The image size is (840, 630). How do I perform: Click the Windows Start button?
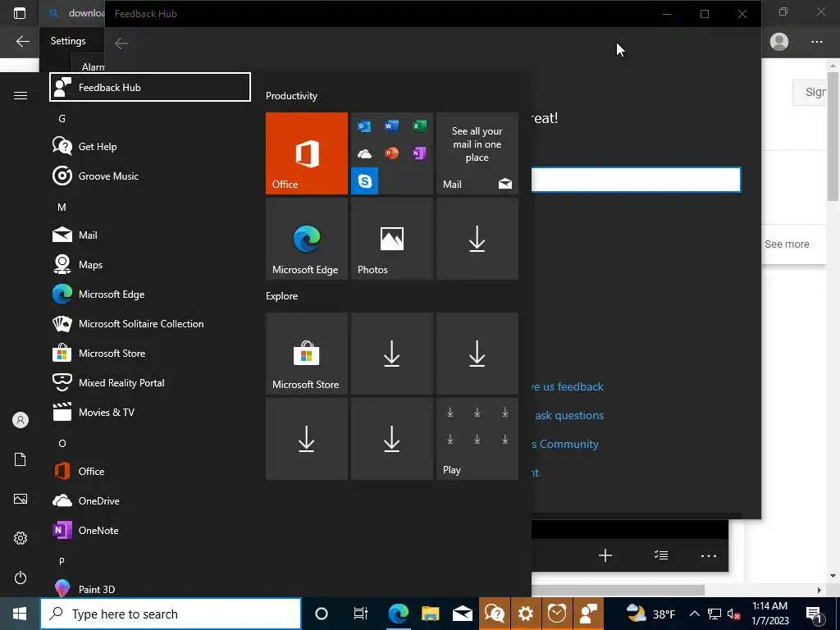(20, 614)
